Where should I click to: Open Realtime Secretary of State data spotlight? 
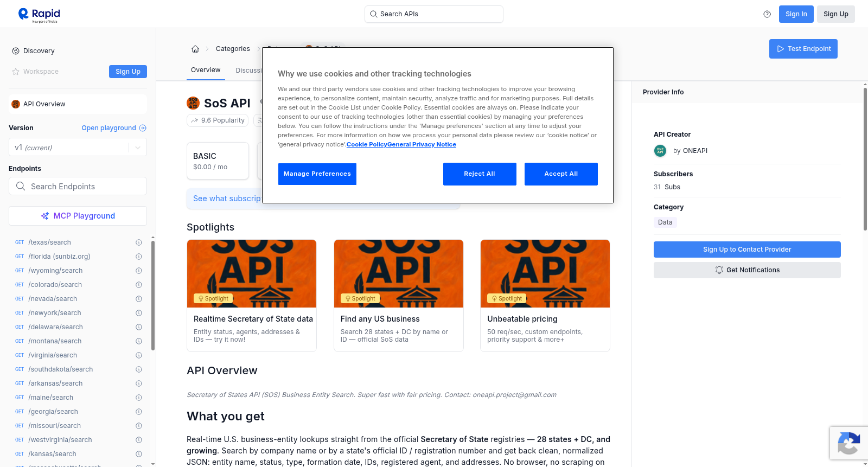point(252,296)
